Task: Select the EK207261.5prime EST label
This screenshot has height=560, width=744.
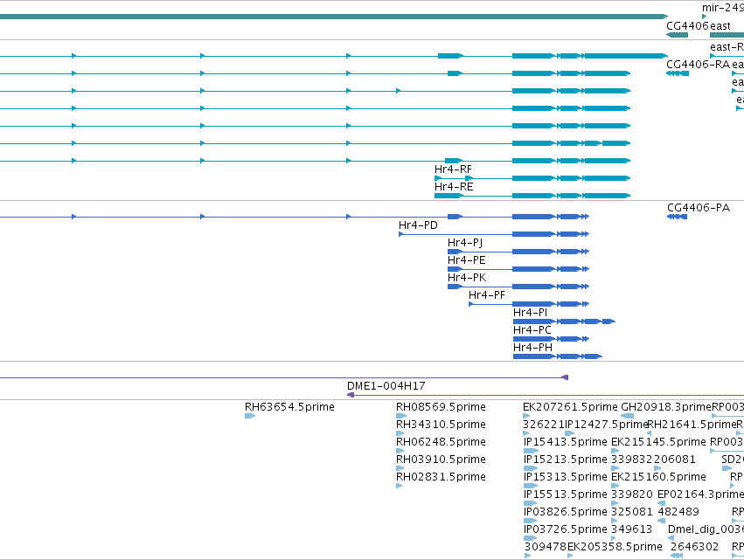Action: point(570,407)
